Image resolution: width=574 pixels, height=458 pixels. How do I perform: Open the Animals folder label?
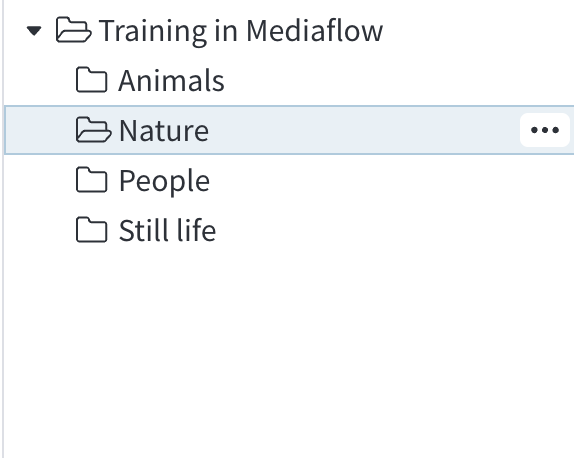tap(171, 80)
